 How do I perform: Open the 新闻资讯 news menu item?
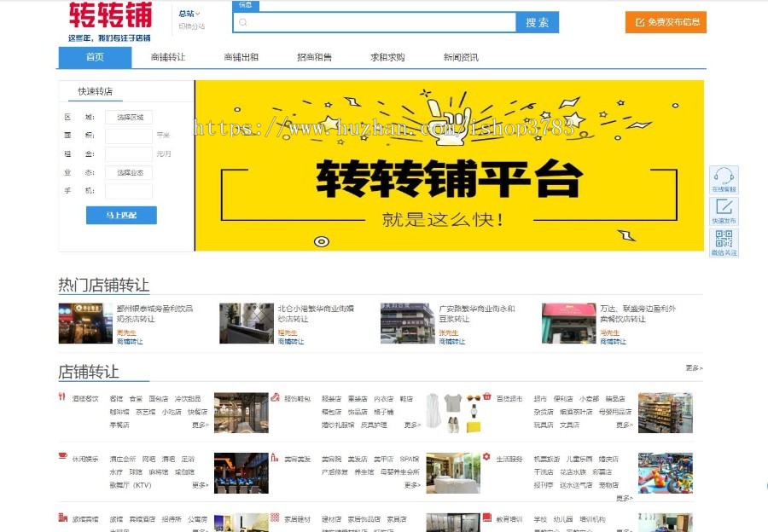(461, 57)
